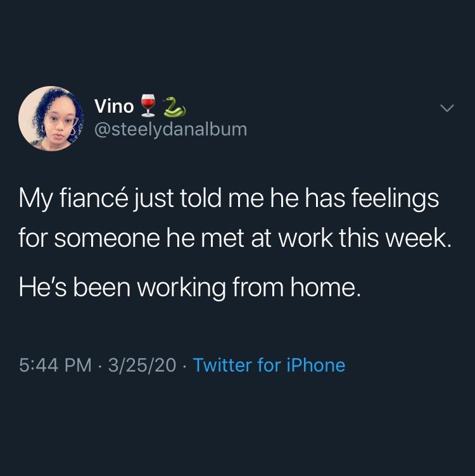The height and width of the screenshot is (476, 475).
Task: Click the sentence He's been working from home
Action: tap(190, 288)
